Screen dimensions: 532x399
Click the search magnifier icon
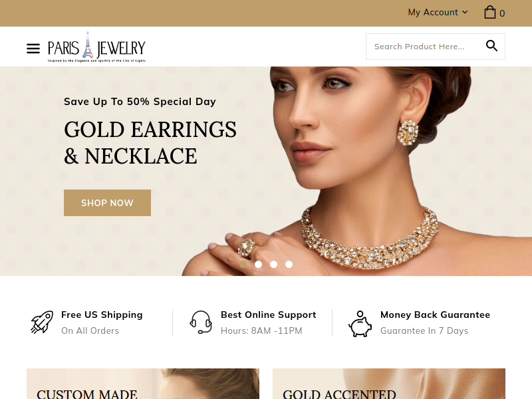[x=491, y=45]
